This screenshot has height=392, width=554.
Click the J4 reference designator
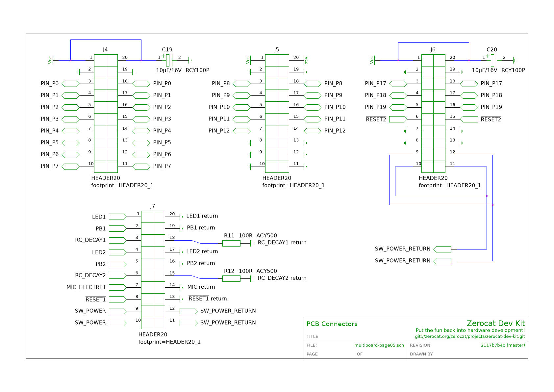(105, 50)
